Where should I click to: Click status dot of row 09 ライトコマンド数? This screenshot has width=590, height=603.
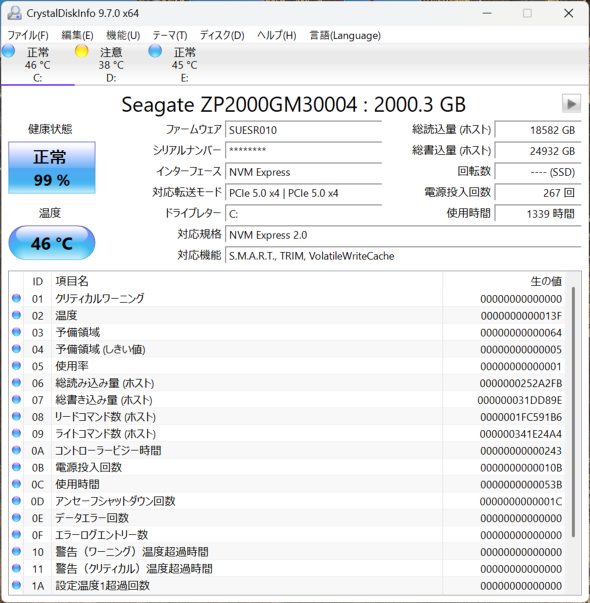pyautogui.click(x=16, y=433)
